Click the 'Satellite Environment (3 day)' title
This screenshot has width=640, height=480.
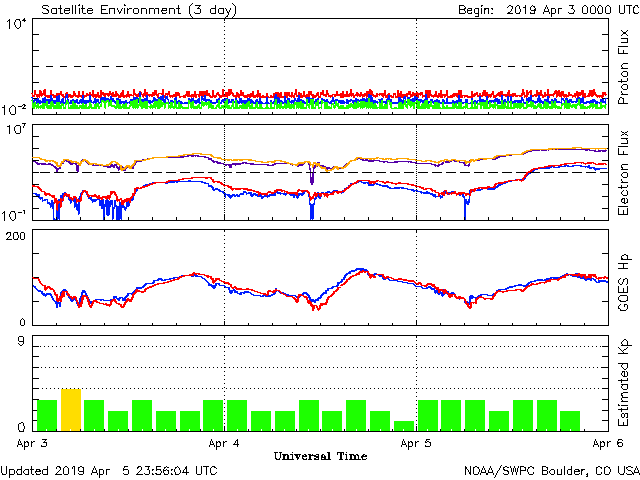point(139,9)
